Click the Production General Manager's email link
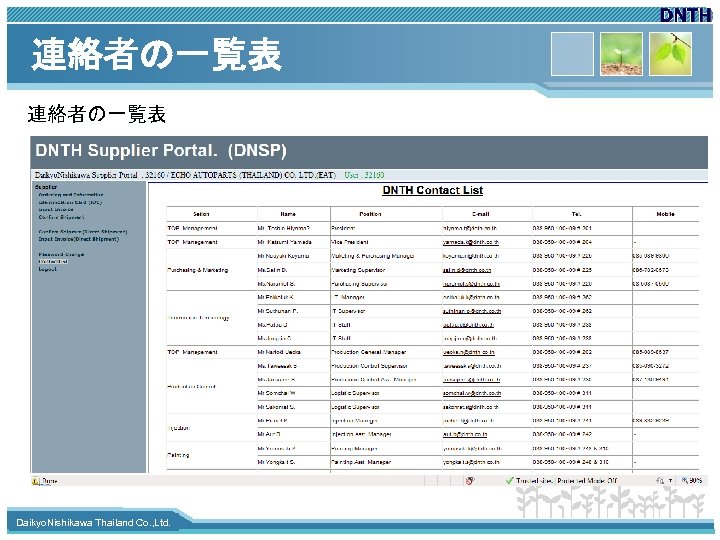This screenshot has width=720, height=540. (x=469, y=352)
